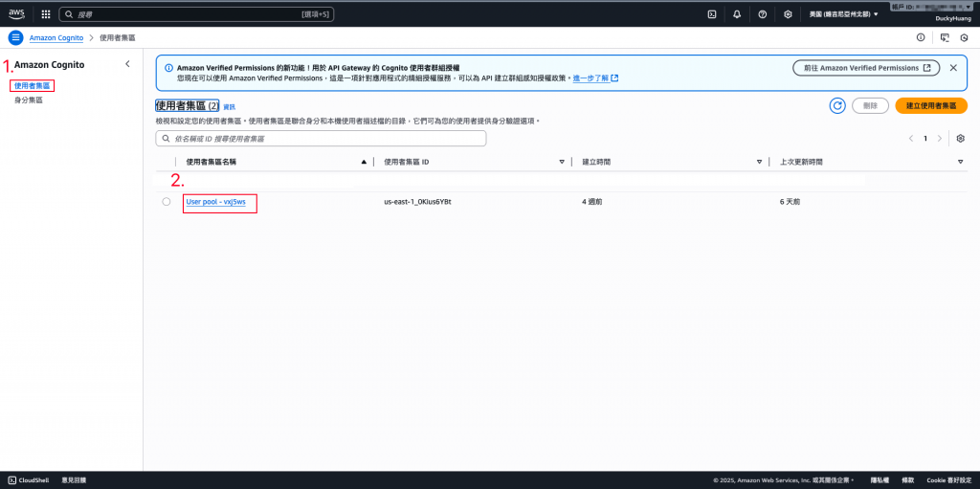Open the top-right screen share panel icon

[x=945, y=37]
